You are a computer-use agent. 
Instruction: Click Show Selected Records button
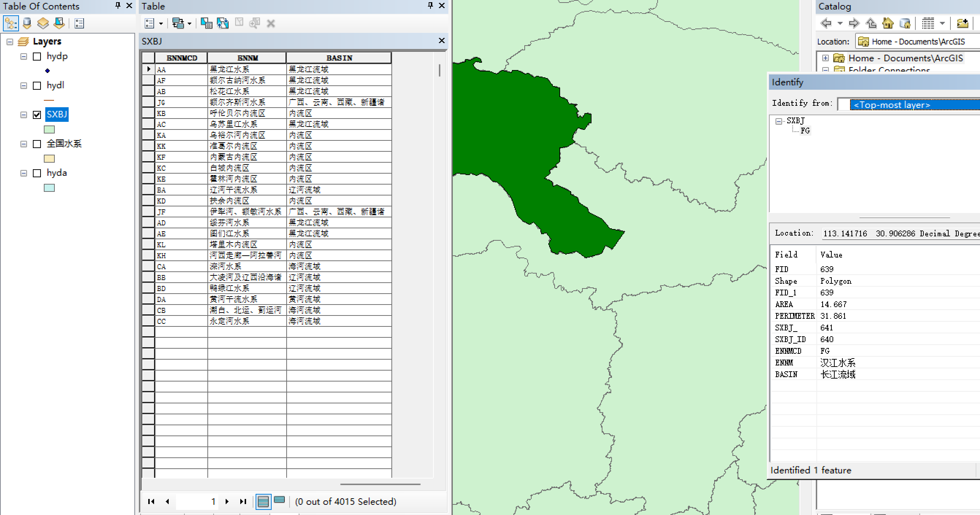(279, 500)
